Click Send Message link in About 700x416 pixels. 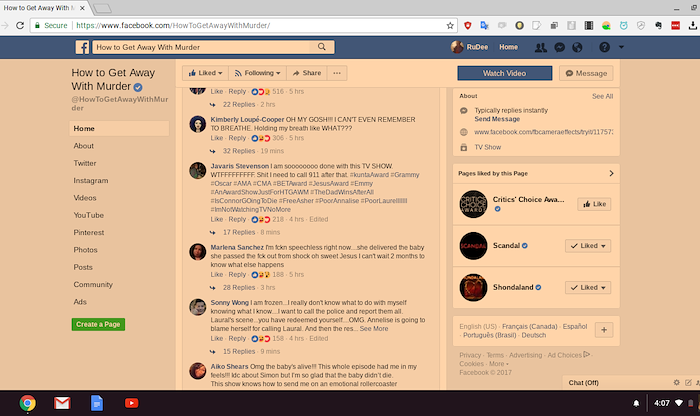[x=497, y=119]
